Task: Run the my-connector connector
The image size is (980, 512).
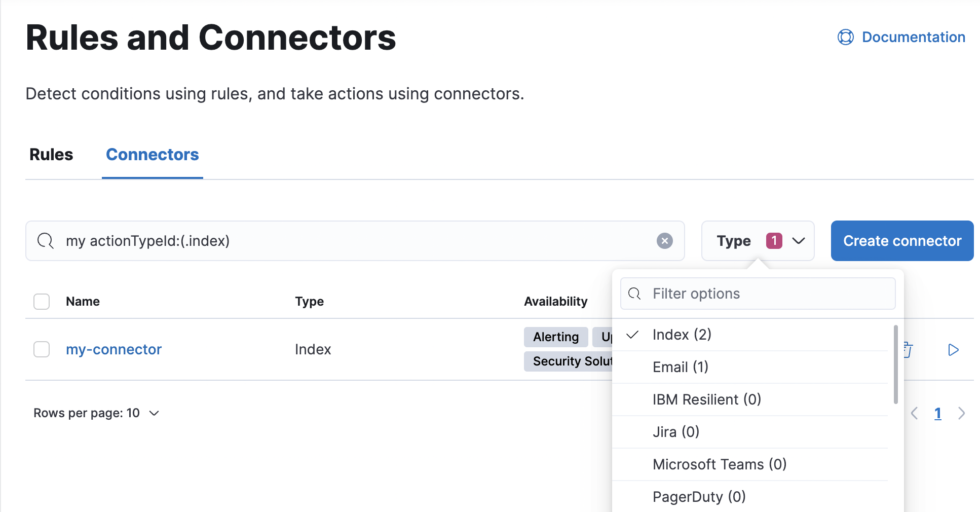Action: [953, 350]
